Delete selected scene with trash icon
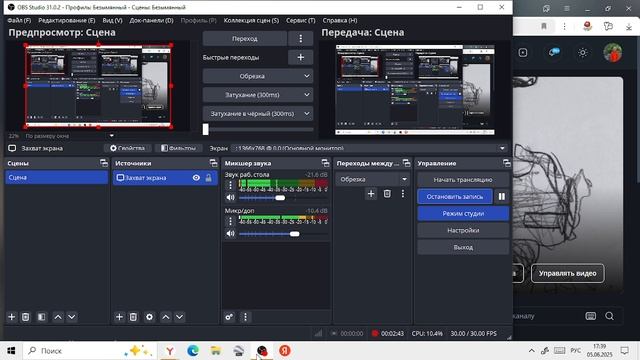Viewport: 640px width, 360px height. (x=25, y=317)
